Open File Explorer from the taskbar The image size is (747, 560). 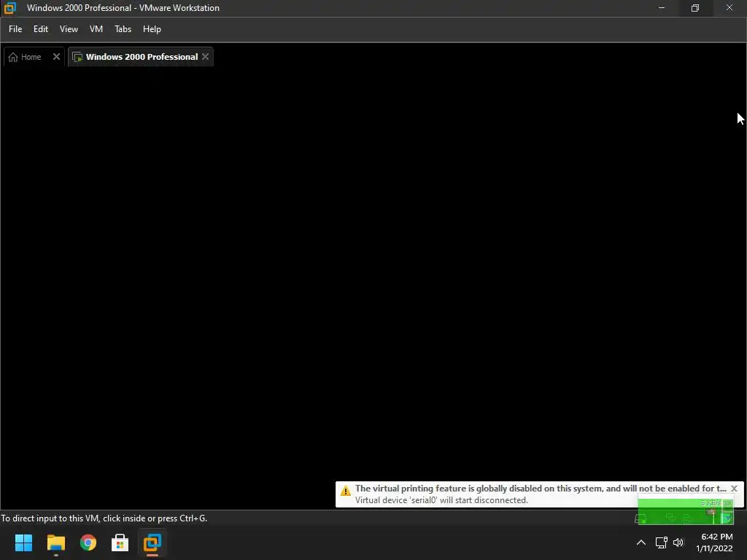(55, 542)
